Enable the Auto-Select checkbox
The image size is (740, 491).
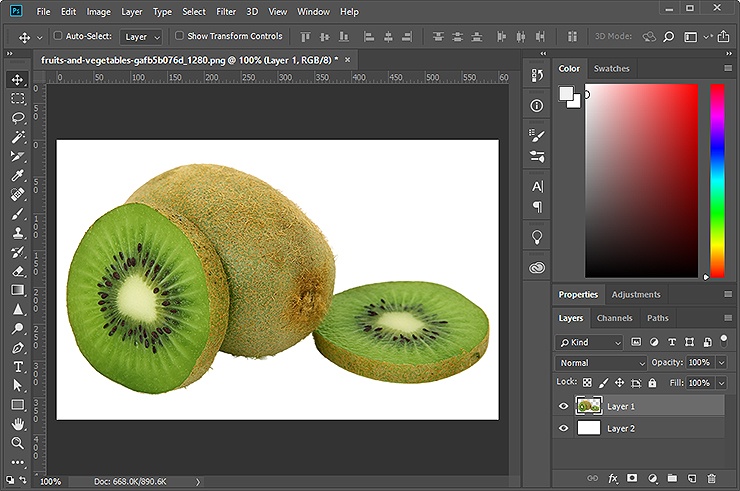pos(57,36)
